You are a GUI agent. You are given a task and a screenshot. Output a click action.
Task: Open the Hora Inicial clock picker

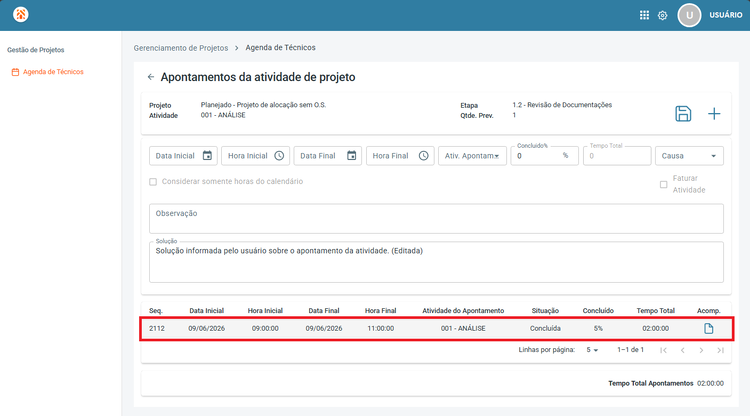click(x=279, y=155)
